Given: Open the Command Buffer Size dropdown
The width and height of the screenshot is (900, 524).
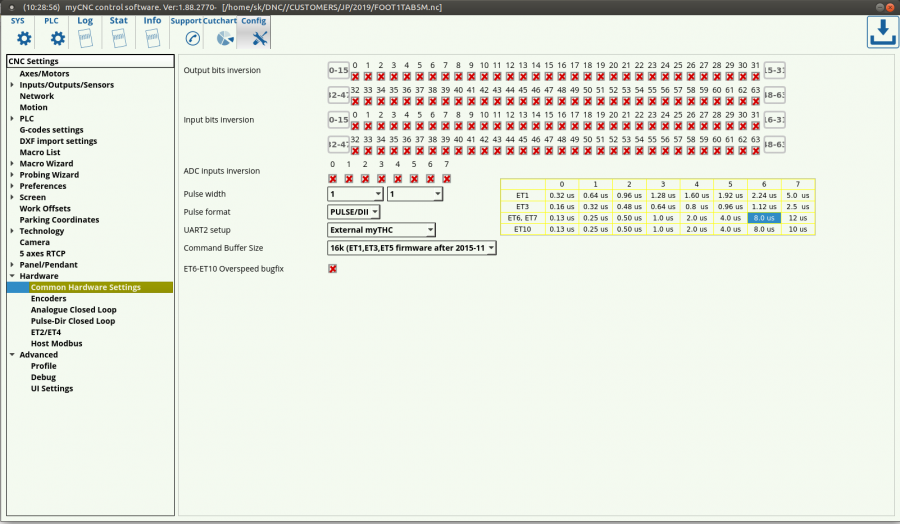Looking at the screenshot, I should click(412, 248).
